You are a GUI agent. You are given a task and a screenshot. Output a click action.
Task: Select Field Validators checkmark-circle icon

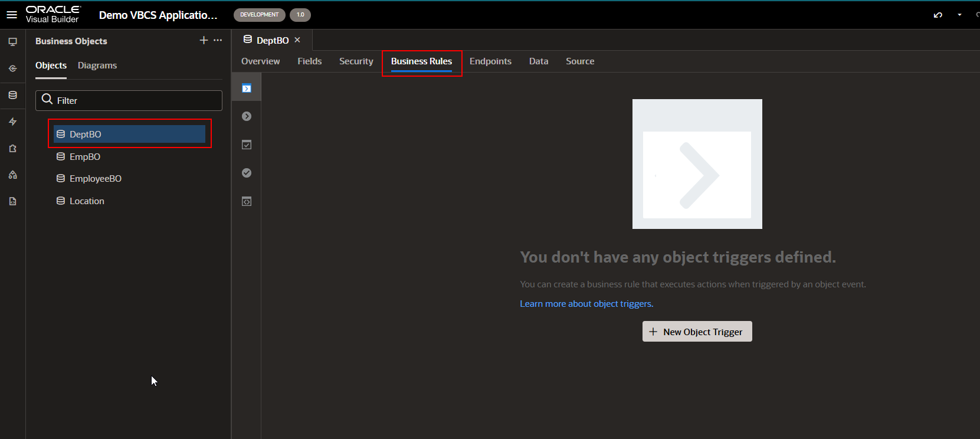pyautogui.click(x=247, y=173)
